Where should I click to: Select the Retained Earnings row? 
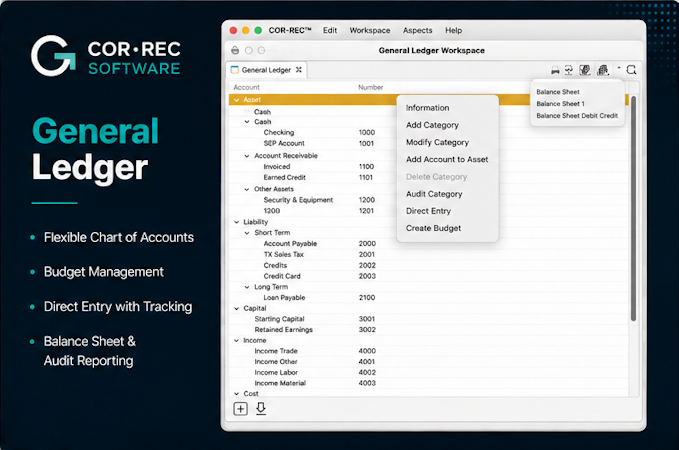coord(429,330)
